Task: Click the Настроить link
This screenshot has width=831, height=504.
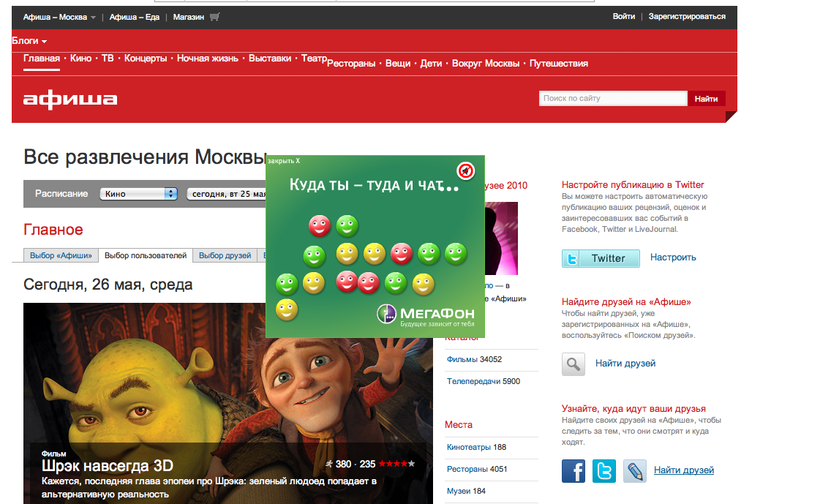Action: tap(673, 257)
